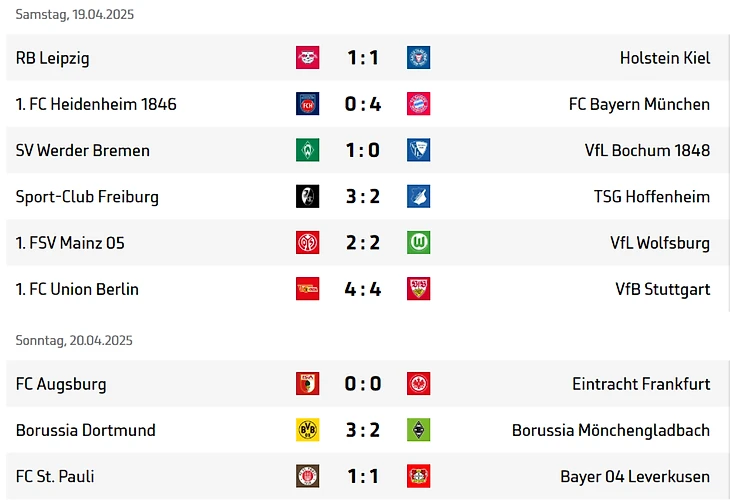
Task: Click the VfB Stuttgart crest
Action: tap(418, 289)
